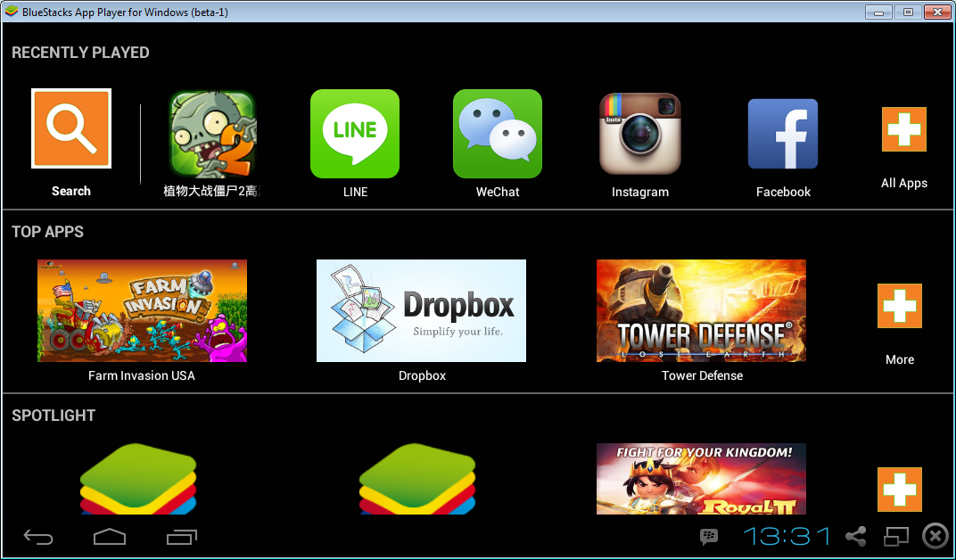
Task: Open the Plants vs Zombies 2 game
Action: point(211,133)
